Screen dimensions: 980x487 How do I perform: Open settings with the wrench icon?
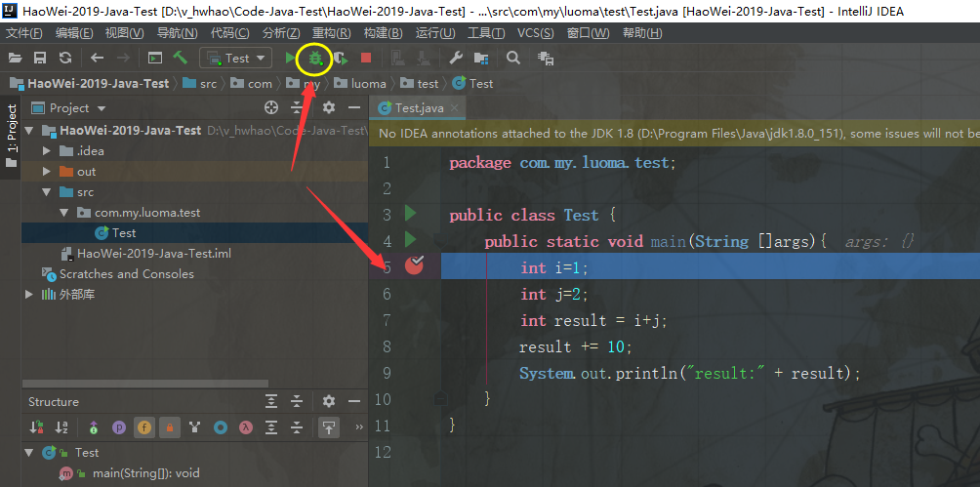tap(455, 59)
